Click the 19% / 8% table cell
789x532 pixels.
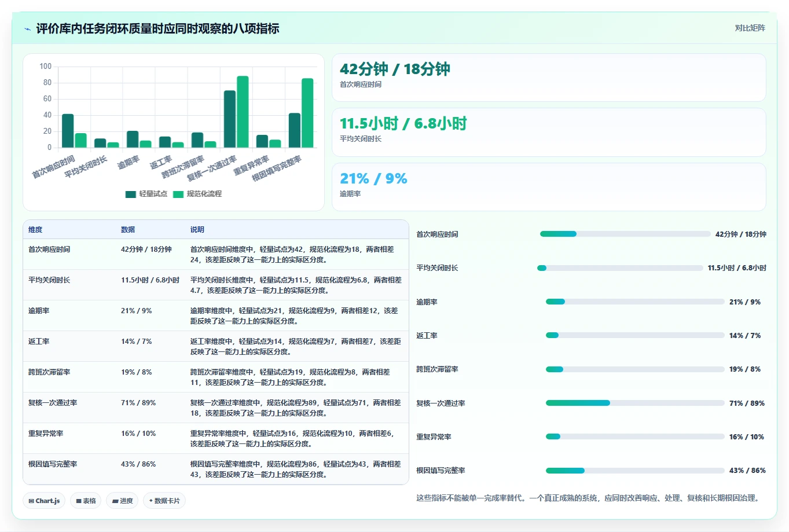pos(137,372)
